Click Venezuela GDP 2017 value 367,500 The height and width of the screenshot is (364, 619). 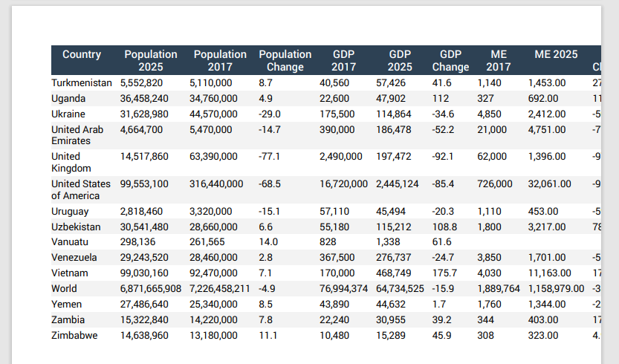pos(337,258)
